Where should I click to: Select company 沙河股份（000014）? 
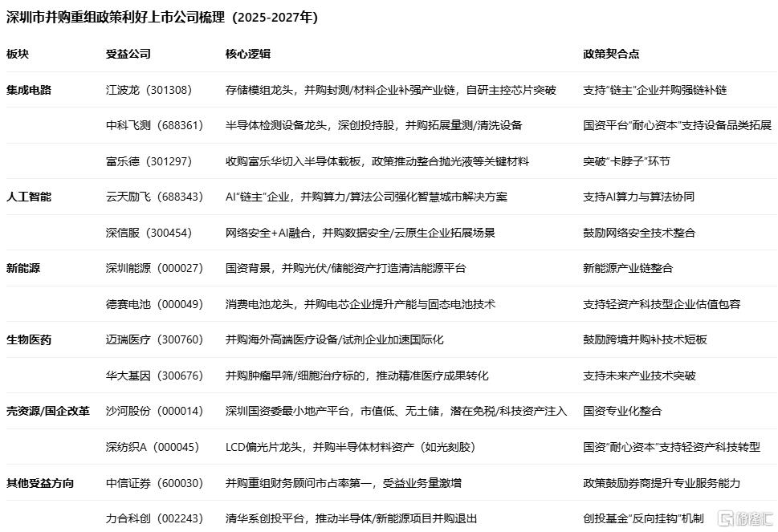coord(154,411)
